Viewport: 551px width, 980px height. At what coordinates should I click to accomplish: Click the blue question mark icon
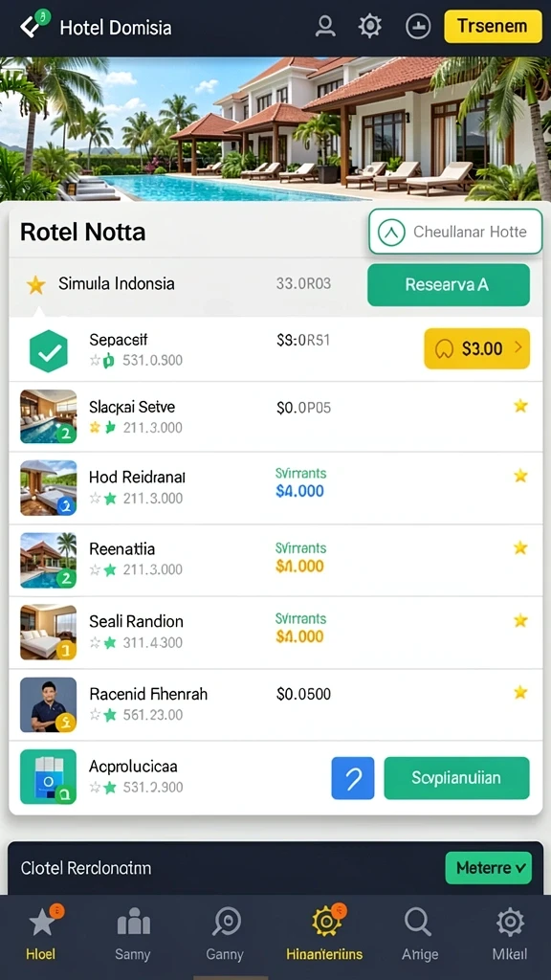pos(352,778)
